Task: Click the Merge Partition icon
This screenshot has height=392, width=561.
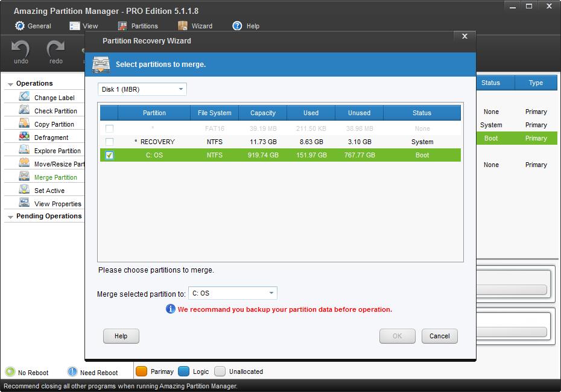Action: pyautogui.click(x=24, y=176)
